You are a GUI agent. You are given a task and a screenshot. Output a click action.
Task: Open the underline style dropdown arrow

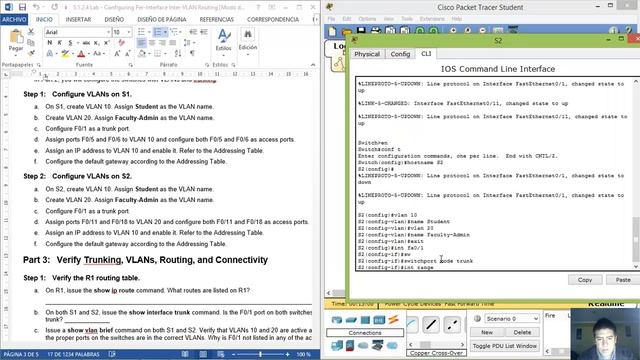[x=78, y=43]
